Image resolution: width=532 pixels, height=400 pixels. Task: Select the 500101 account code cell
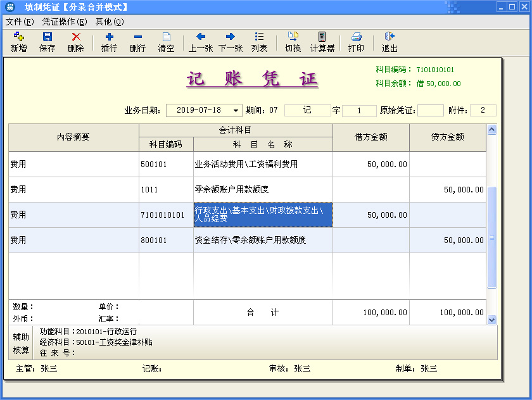(x=166, y=164)
